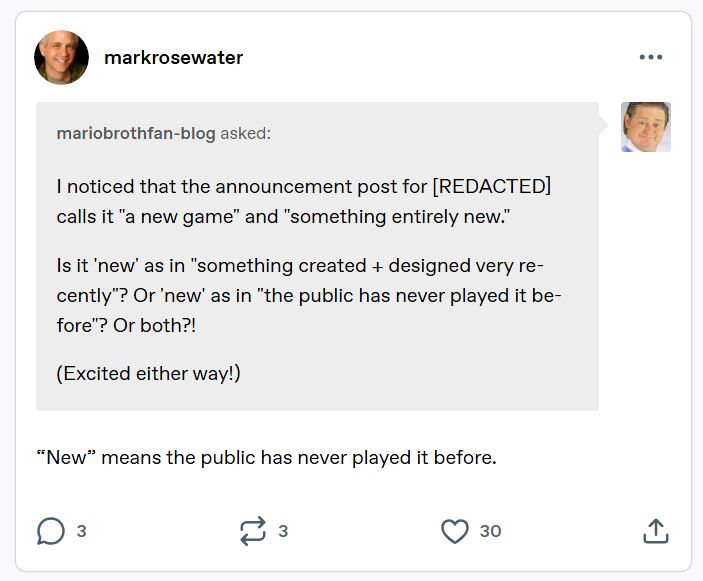Open replies via the speech bubble icon
This screenshot has width=703, height=581.
coord(51,531)
